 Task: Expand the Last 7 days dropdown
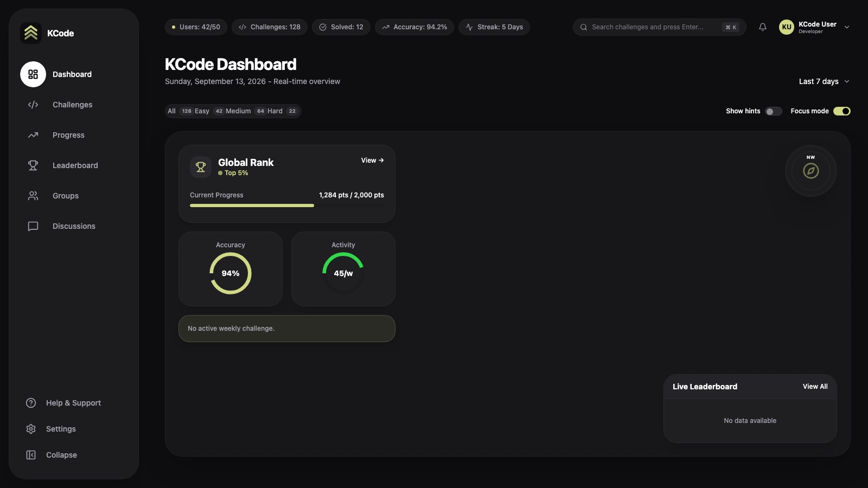coord(824,81)
